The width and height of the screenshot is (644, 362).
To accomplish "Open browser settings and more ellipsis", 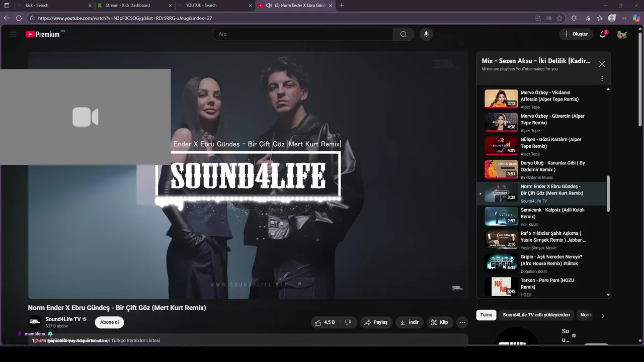I will [624, 18].
